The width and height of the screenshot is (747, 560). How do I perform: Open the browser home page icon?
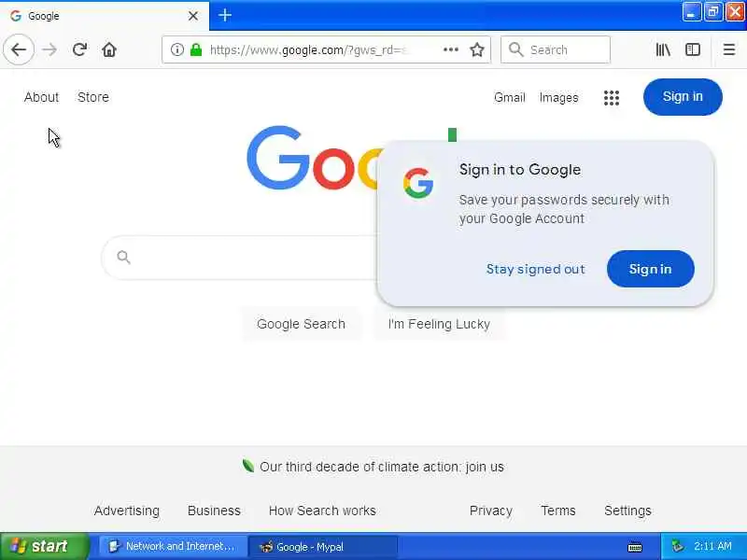click(x=109, y=49)
